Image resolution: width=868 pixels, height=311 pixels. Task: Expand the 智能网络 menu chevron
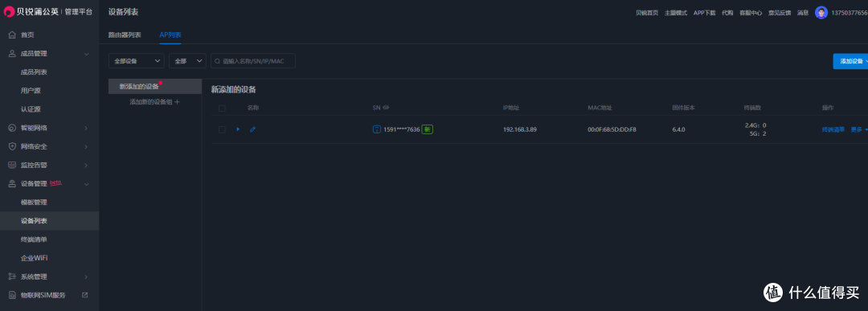click(86, 128)
